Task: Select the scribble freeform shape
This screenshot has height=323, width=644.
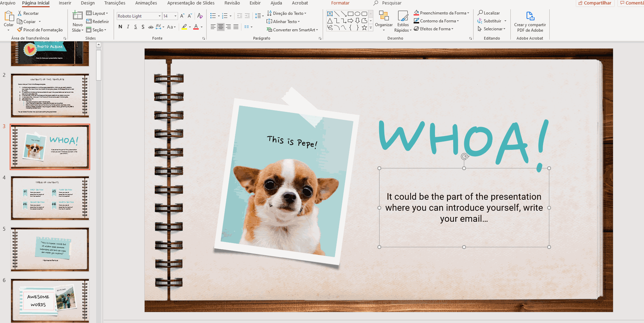Action: [x=330, y=28]
